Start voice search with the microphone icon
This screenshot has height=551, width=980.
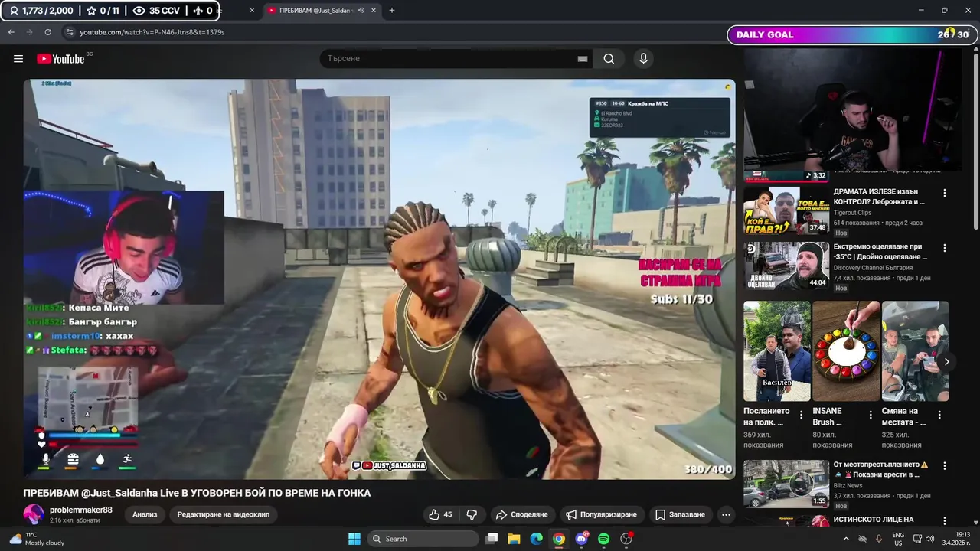click(x=643, y=59)
